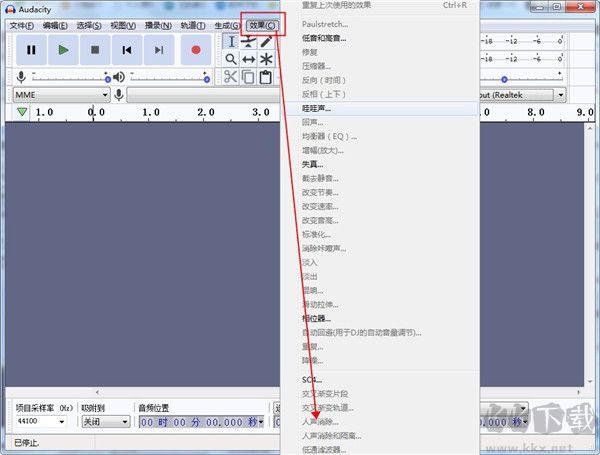
Task: Open the MME audio host dropdown
Action: click(62, 95)
